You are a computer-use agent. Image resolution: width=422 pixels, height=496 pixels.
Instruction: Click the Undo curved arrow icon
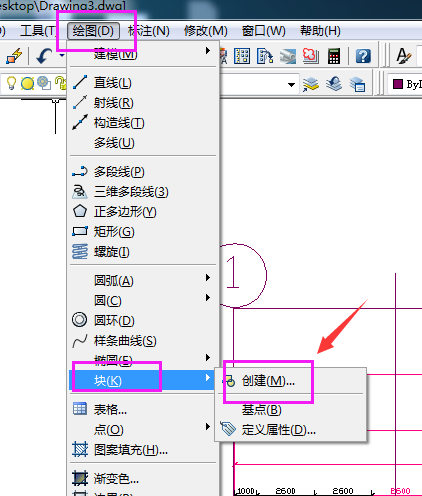pos(44,56)
